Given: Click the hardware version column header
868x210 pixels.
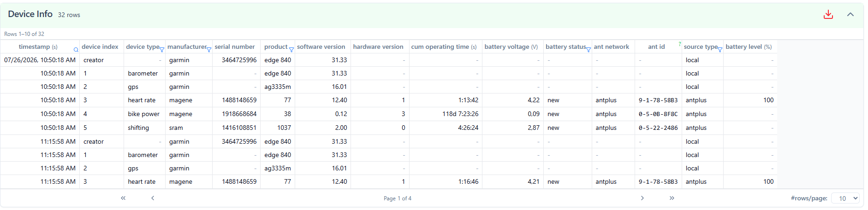Looking at the screenshot, I should point(378,47).
